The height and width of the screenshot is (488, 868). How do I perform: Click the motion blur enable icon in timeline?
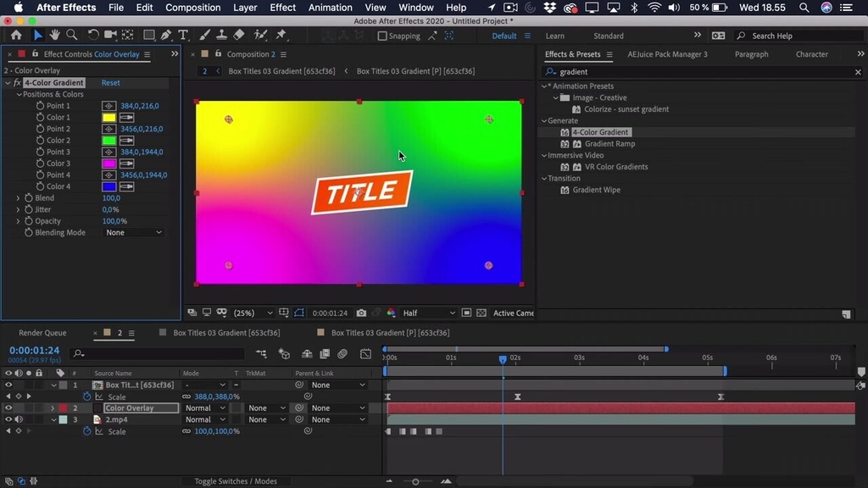342,353
